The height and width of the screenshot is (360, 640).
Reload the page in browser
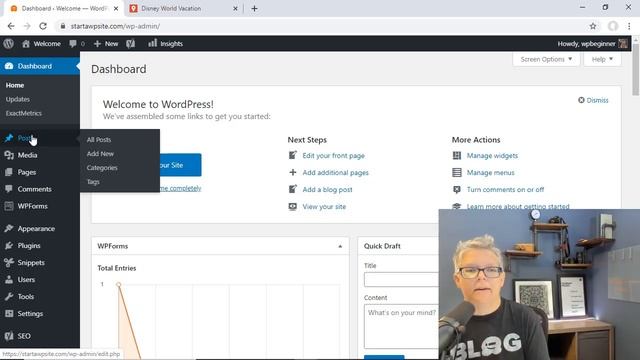coord(43,26)
